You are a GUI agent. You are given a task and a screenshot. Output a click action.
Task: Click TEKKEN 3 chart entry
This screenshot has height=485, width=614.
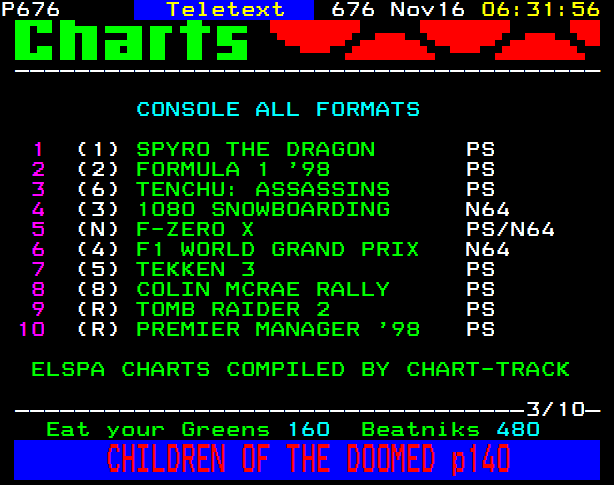click(x=196, y=269)
